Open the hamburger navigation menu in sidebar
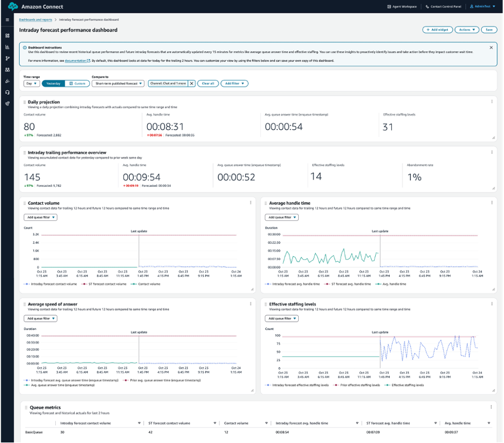Screen dimensions: 504x443 click(7, 20)
